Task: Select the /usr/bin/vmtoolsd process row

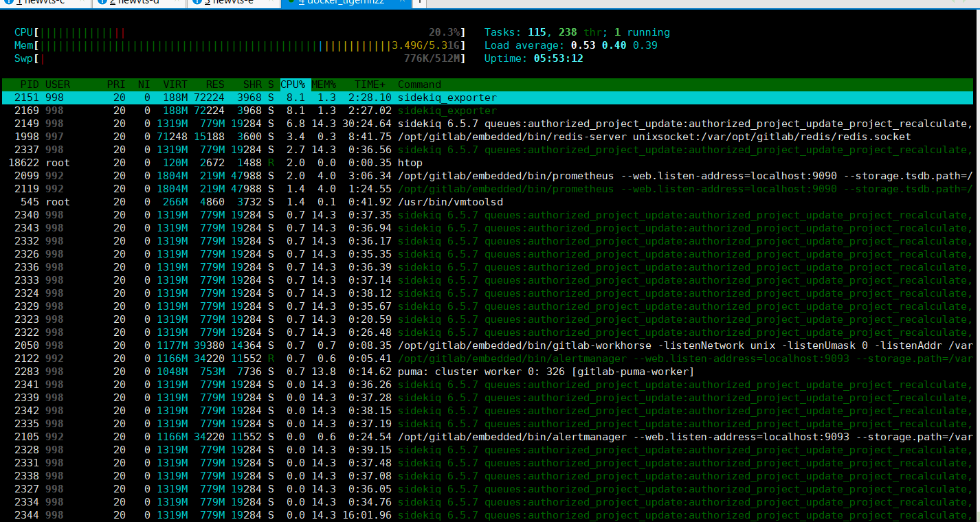Action: tap(447, 202)
